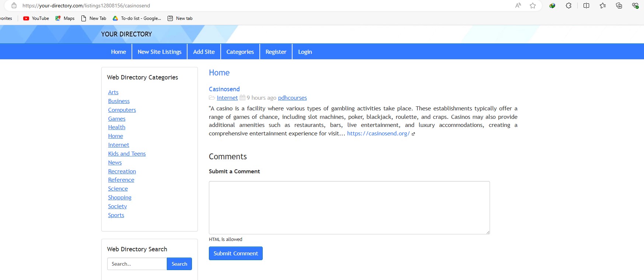Click the site info lock icon

click(14, 6)
